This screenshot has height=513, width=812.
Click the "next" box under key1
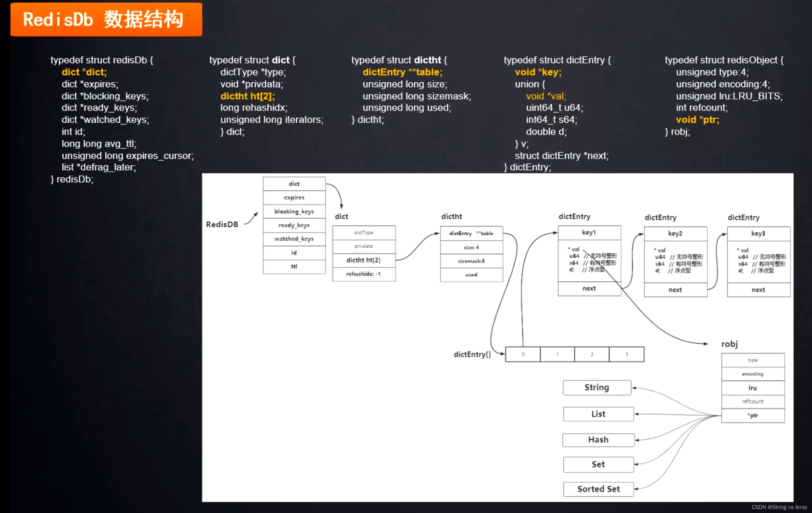click(x=589, y=289)
